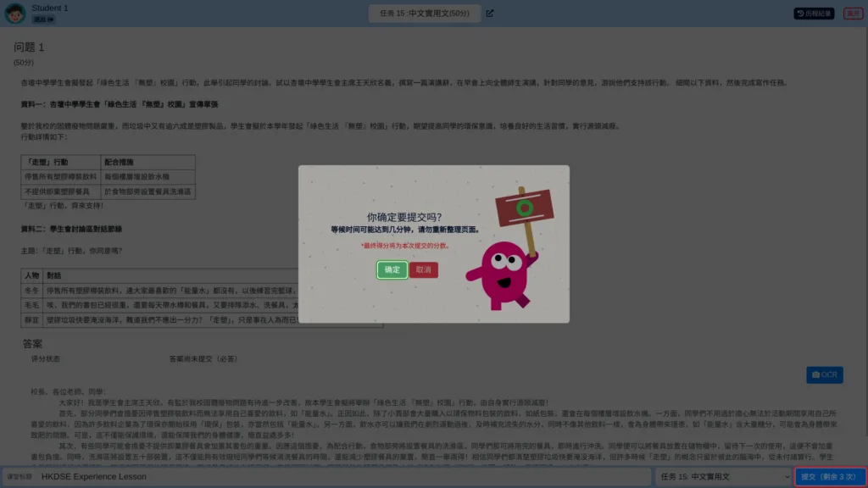The width and height of the screenshot is (868, 488).
Task: Launch the OCR camera button
Action: [824, 374]
